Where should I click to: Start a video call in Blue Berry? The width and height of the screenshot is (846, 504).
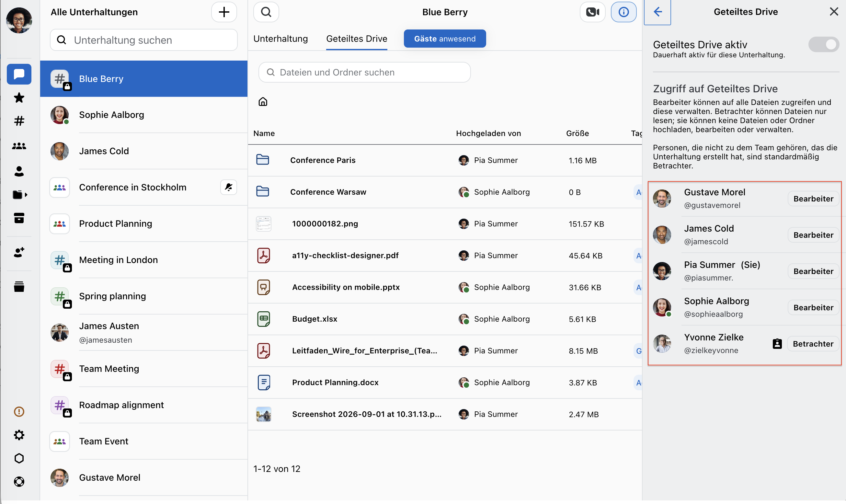[592, 12]
